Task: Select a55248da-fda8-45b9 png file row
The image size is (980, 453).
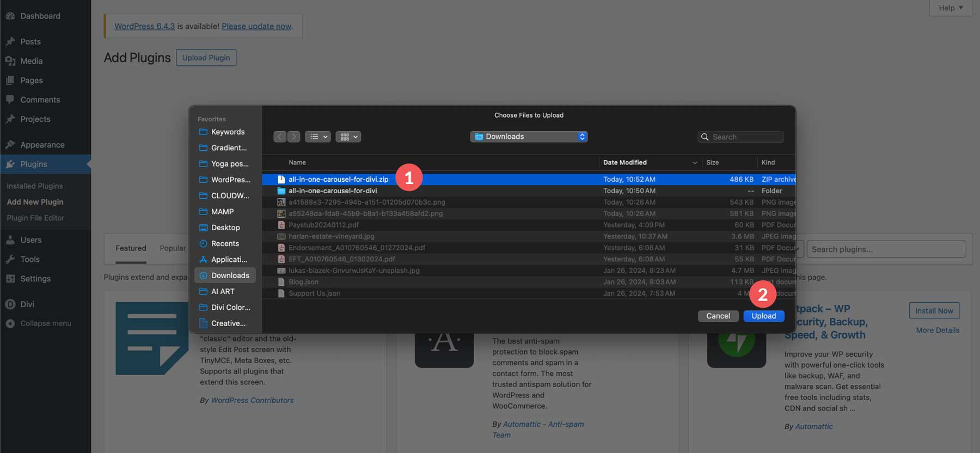Action: 529,213
